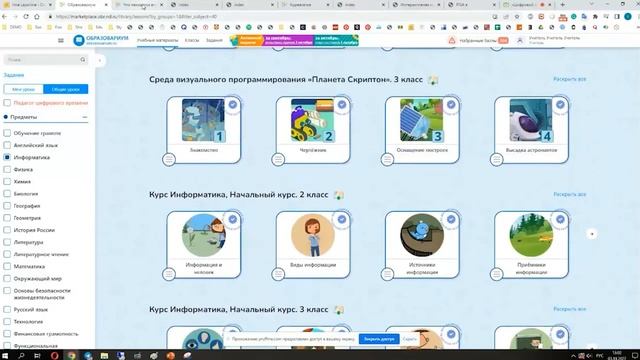Open the list menu icon on Источники информации card

coord(387,274)
